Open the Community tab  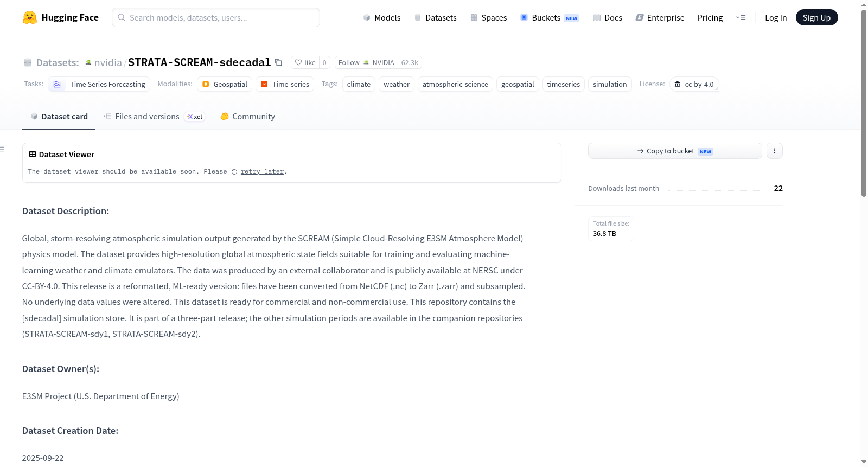[x=247, y=117]
